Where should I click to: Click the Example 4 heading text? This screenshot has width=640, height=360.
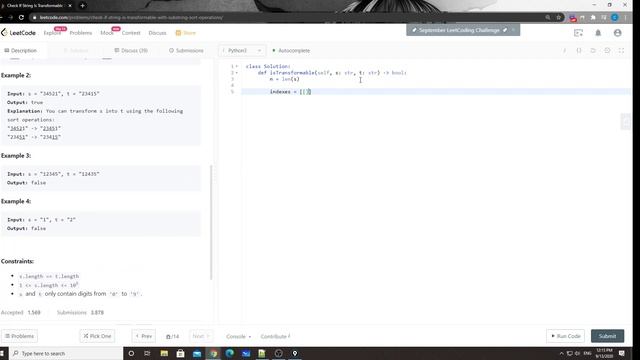(x=16, y=201)
